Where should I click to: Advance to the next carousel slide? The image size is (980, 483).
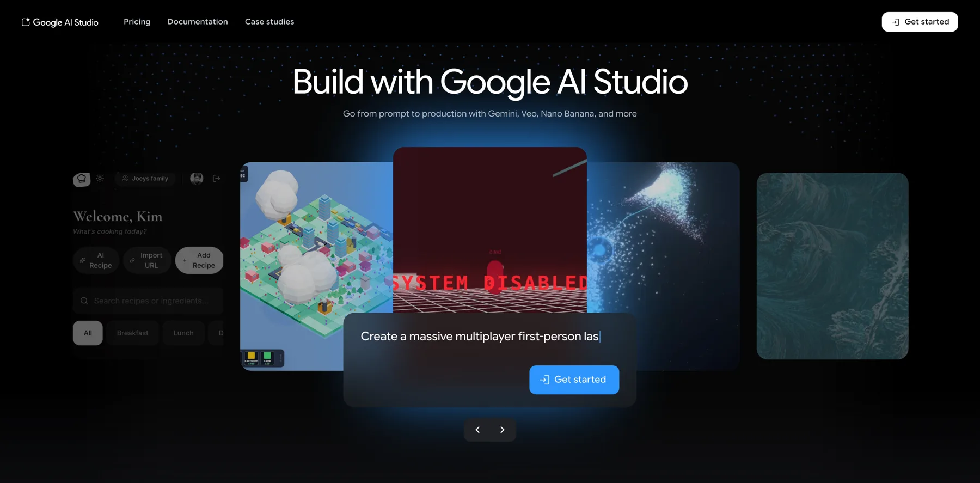click(502, 430)
